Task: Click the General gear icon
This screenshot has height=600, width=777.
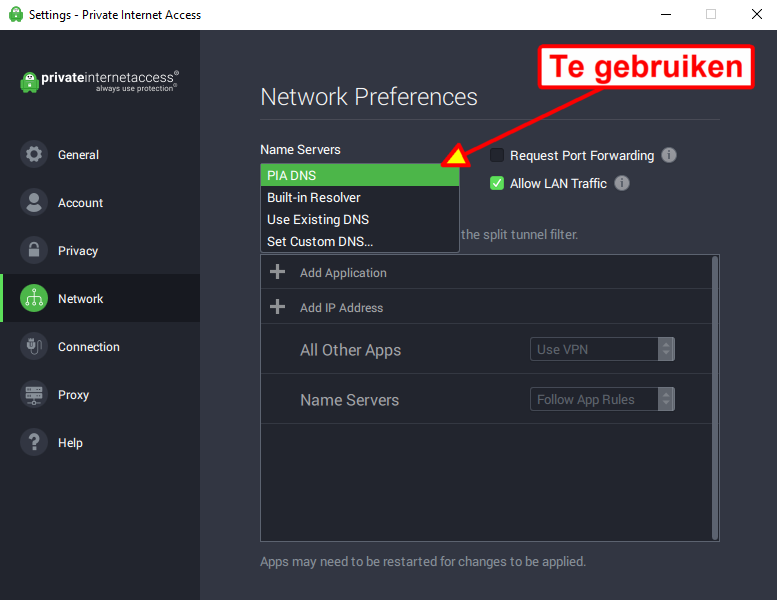Action: click(x=34, y=154)
